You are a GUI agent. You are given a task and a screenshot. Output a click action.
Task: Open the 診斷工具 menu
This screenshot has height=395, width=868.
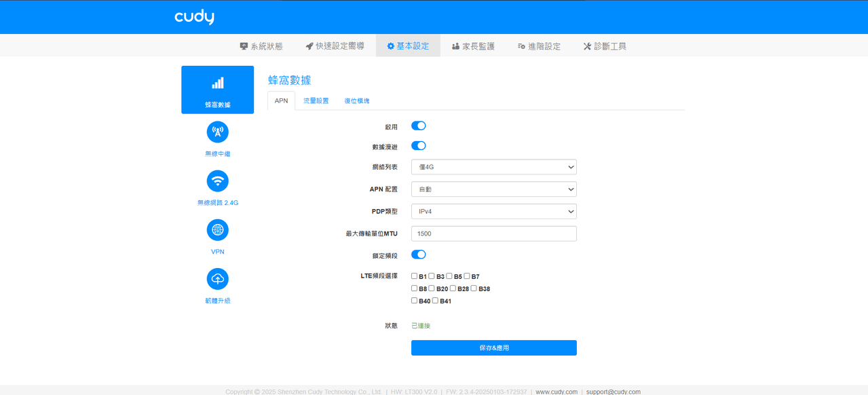click(x=605, y=46)
